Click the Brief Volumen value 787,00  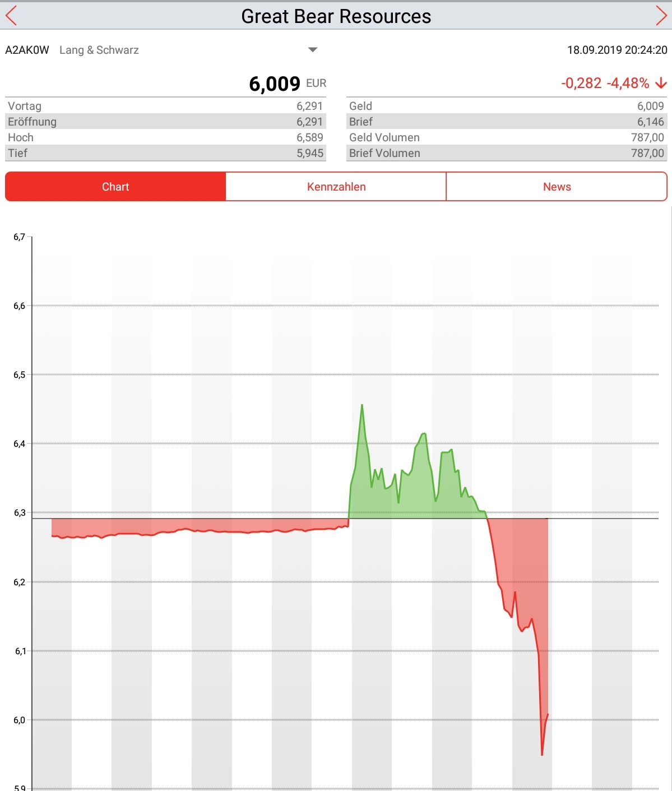click(x=647, y=153)
